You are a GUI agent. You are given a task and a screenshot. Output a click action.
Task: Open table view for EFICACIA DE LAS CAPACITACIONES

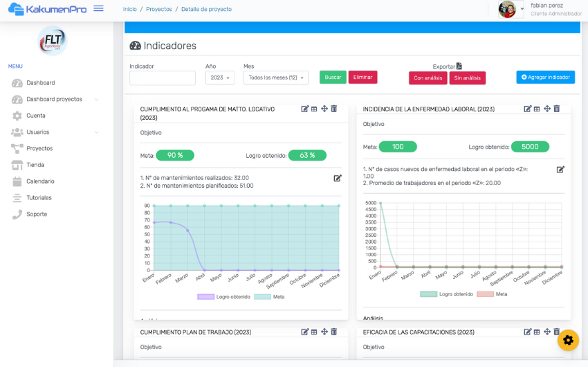point(537,332)
